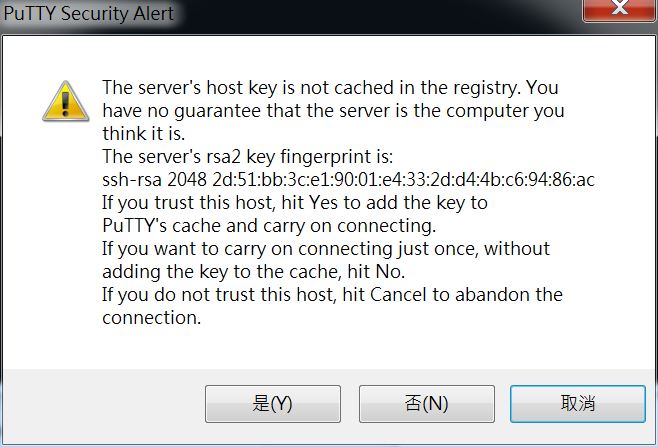This screenshot has width=658, height=447.
Task: Click the line "If you want to carry on connecting just once"
Action: coord(326,249)
